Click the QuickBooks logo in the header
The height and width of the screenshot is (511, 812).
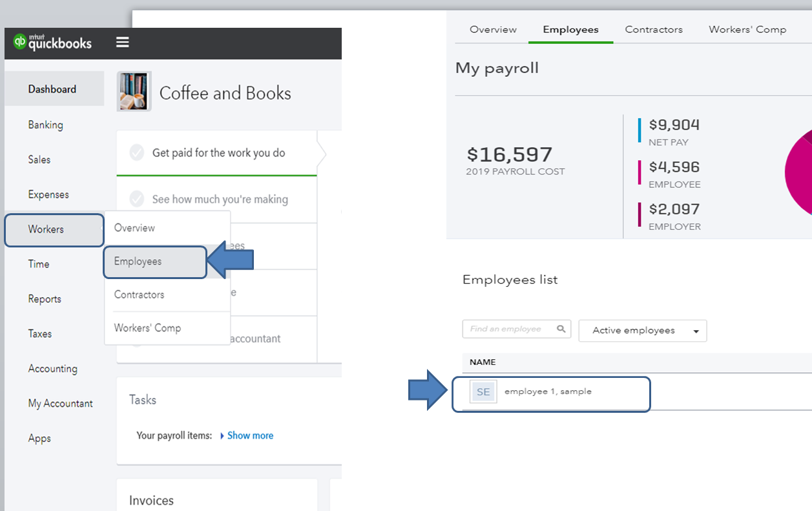coord(53,43)
